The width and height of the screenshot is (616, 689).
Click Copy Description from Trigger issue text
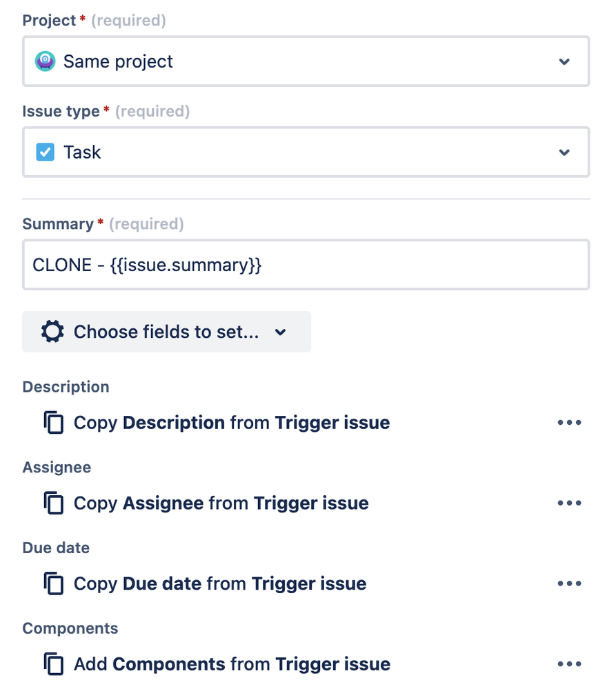coord(232,422)
